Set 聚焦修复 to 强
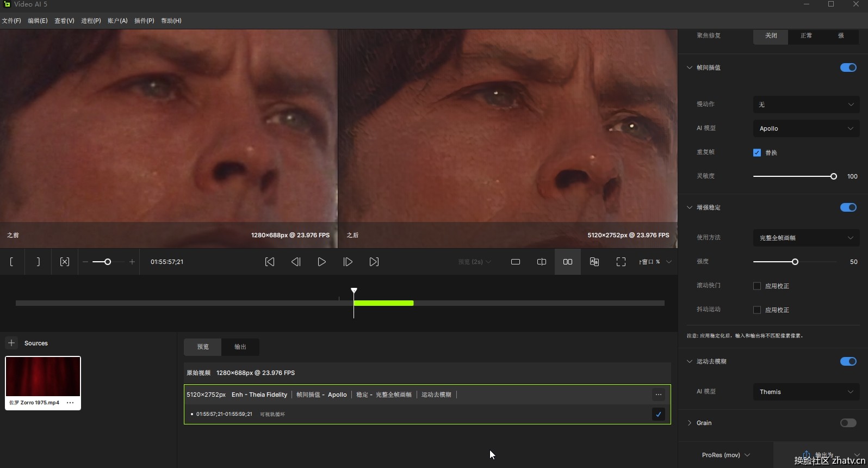The image size is (868, 468). pyautogui.click(x=841, y=36)
